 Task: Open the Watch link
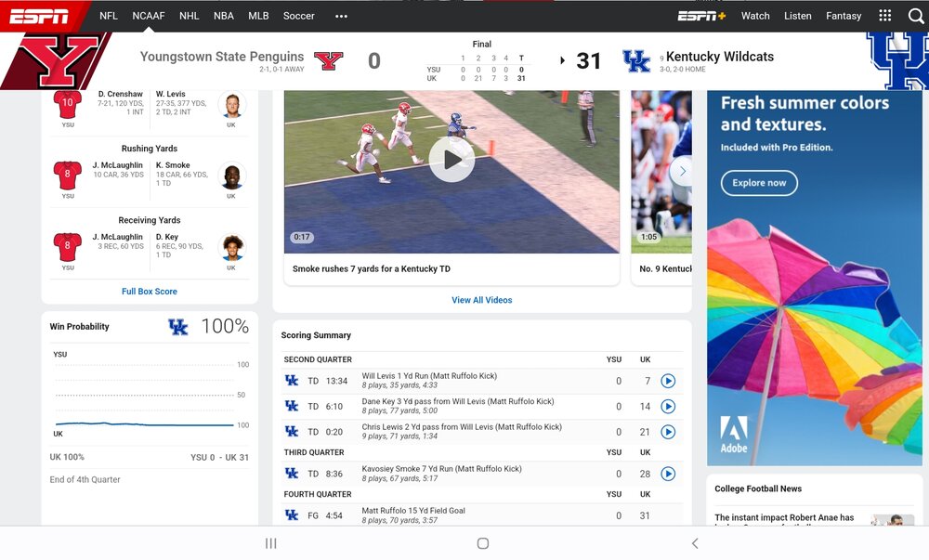point(755,16)
